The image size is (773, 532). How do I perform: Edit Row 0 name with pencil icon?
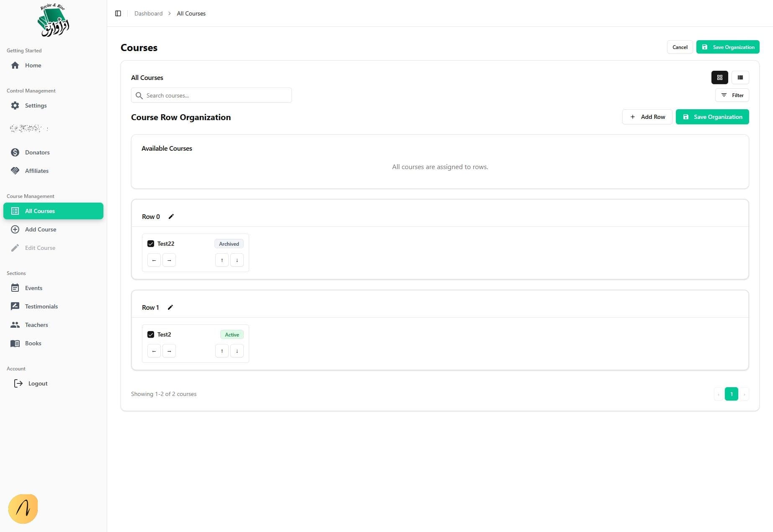(171, 216)
